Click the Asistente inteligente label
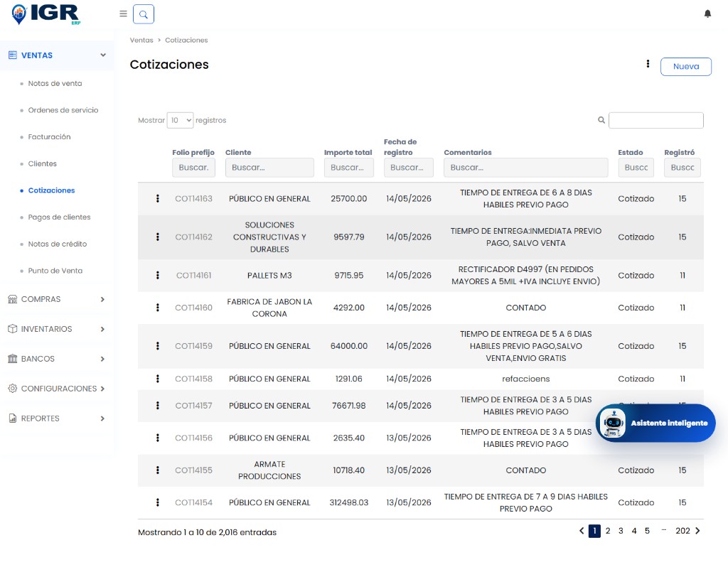 (669, 423)
